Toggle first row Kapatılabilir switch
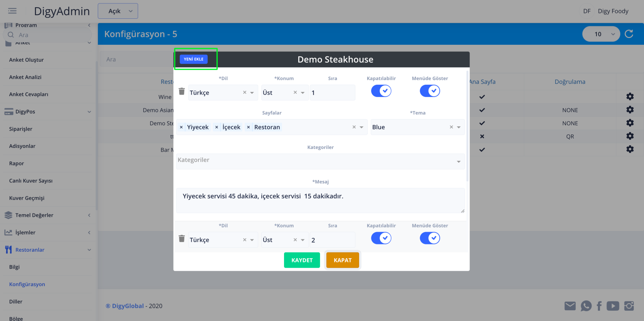This screenshot has height=321, width=644. [381, 91]
